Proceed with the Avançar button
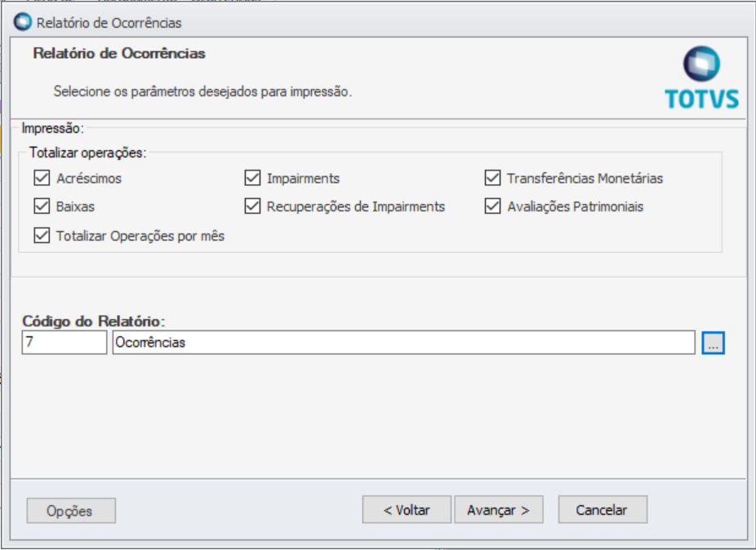Screen dimensions: 756x550 (x=499, y=509)
